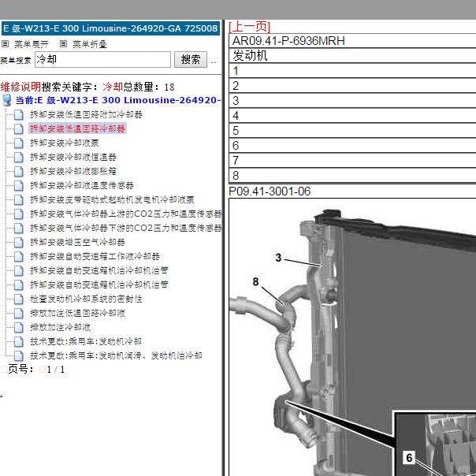Open 排放加注冷却液 entry

[x=60, y=327]
